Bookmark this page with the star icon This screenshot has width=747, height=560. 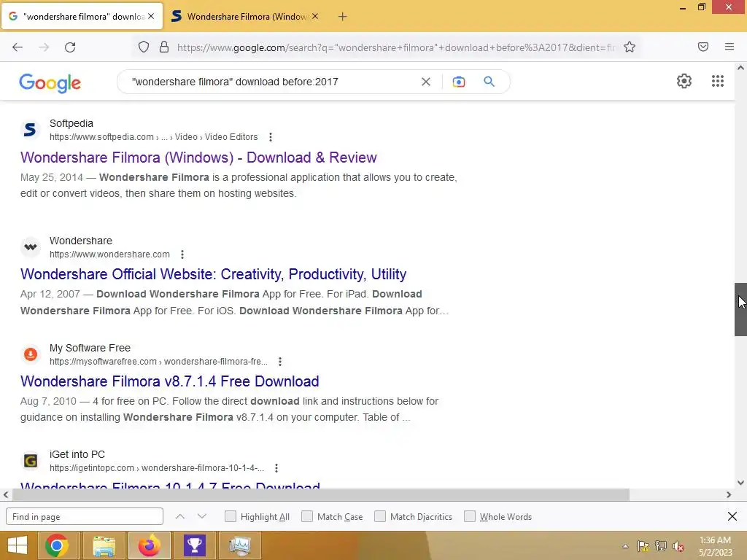point(630,47)
